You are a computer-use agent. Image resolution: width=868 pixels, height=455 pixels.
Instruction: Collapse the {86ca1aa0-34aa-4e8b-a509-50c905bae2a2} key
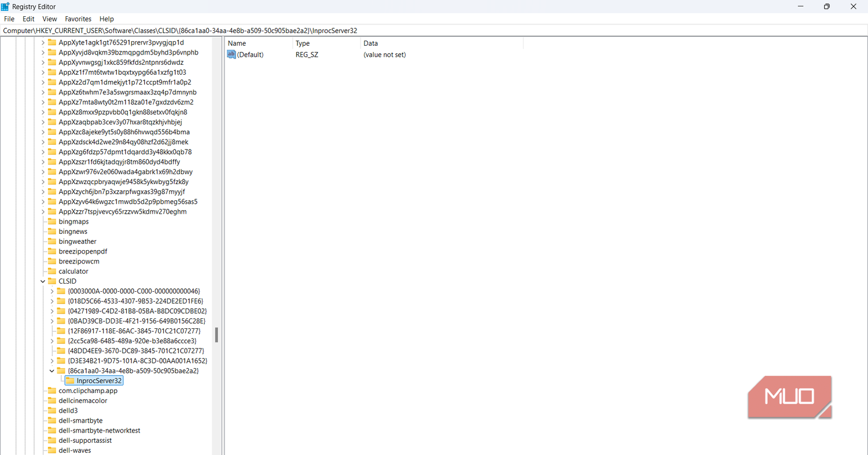[52, 370]
